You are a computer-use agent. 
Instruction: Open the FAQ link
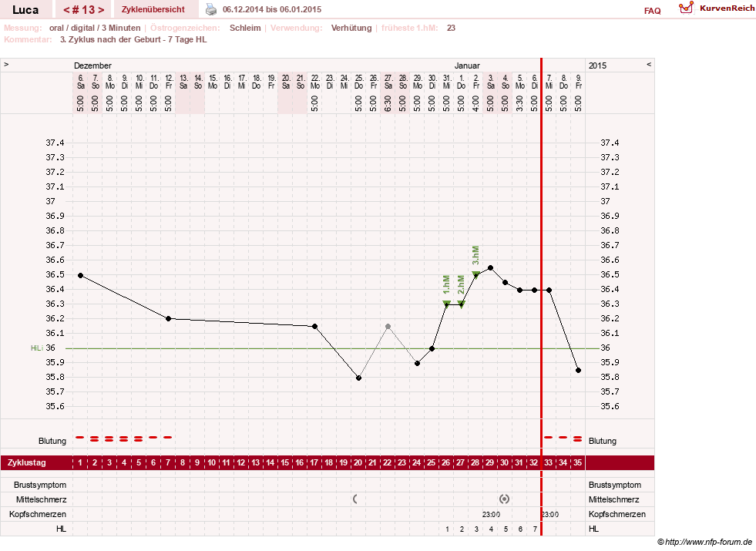click(652, 11)
